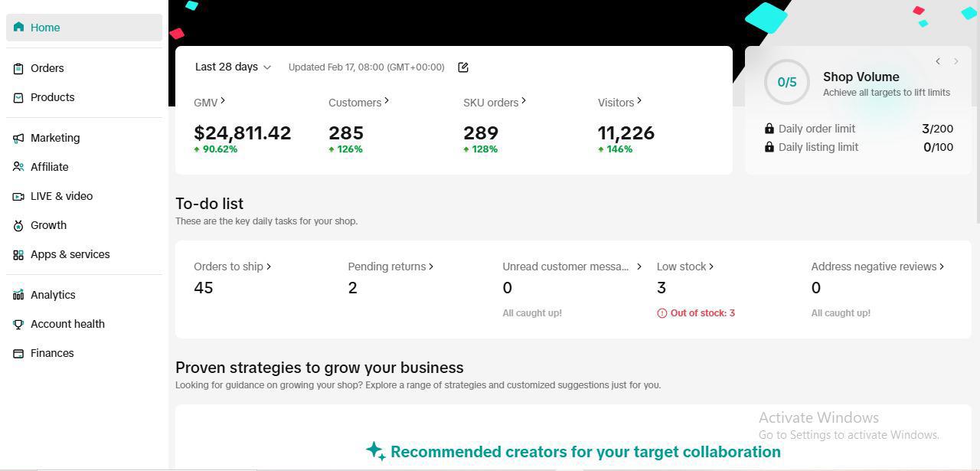Click the Analytics chart icon
The image size is (980, 471).
click(18, 295)
